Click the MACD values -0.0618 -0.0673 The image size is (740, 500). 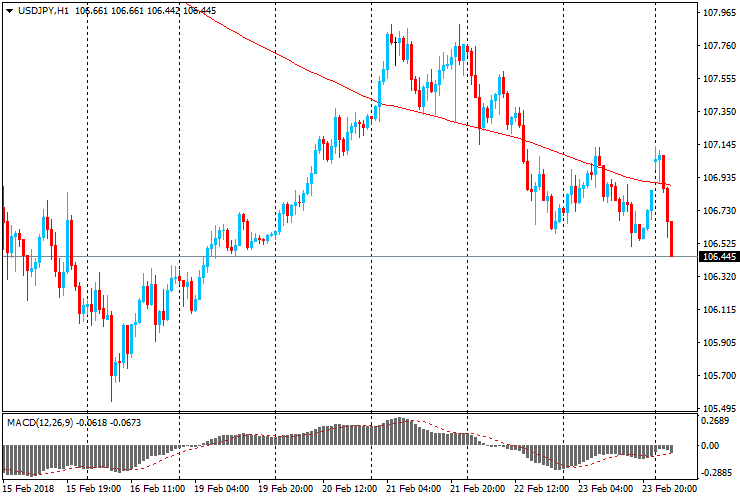pyautogui.click(x=109, y=423)
